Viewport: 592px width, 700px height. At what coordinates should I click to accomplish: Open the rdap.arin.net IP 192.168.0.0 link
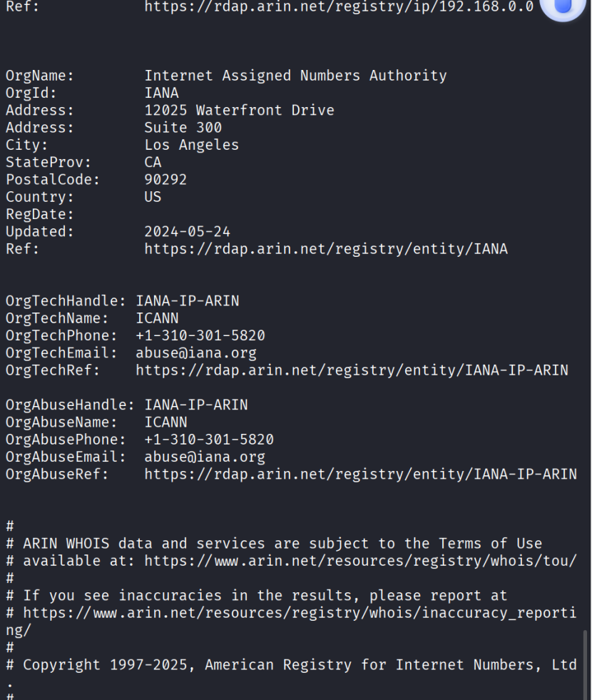(339, 7)
